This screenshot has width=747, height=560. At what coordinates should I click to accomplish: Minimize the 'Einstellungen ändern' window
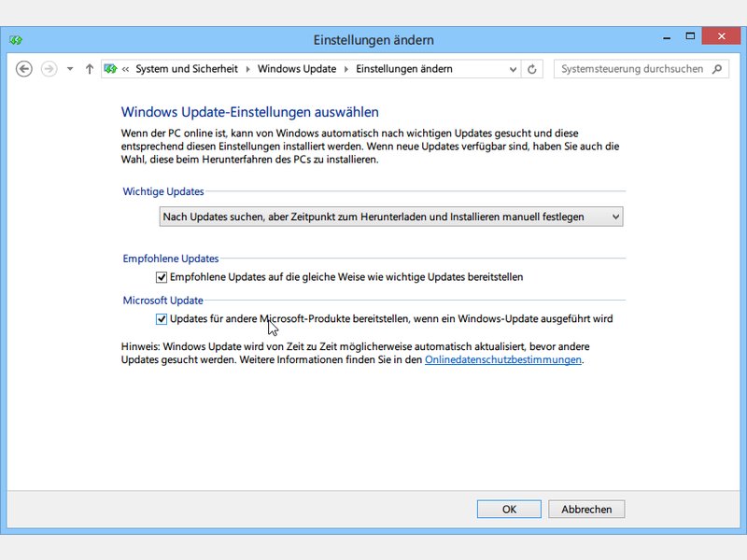click(x=667, y=36)
